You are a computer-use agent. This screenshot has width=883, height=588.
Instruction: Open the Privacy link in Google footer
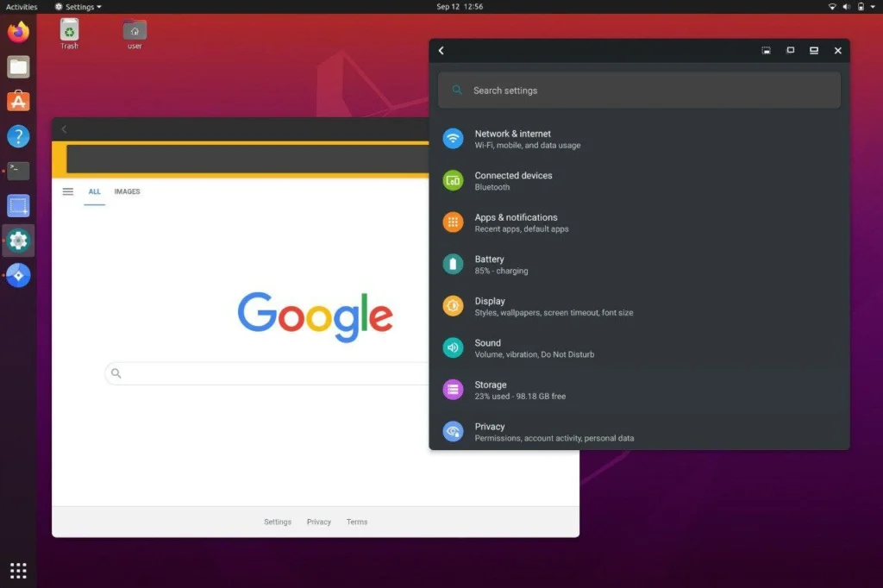319,522
